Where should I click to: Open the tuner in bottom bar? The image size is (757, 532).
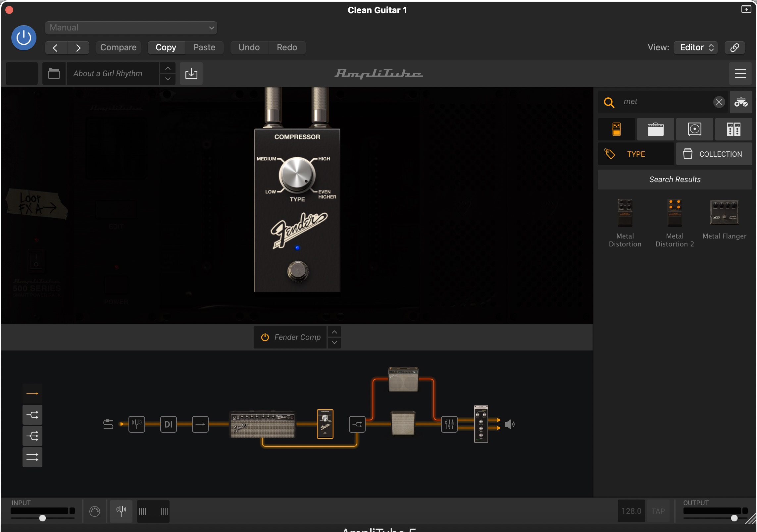[x=121, y=511]
